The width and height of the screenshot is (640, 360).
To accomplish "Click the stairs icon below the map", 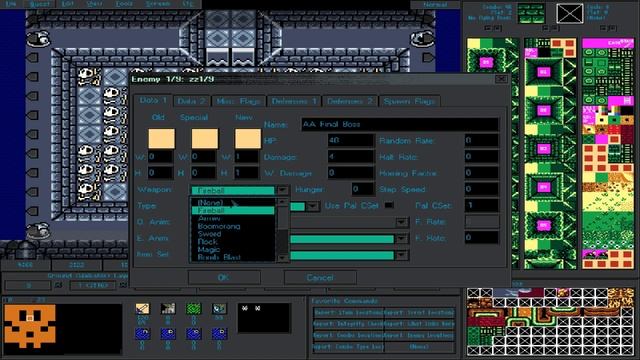I will (168, 309).
